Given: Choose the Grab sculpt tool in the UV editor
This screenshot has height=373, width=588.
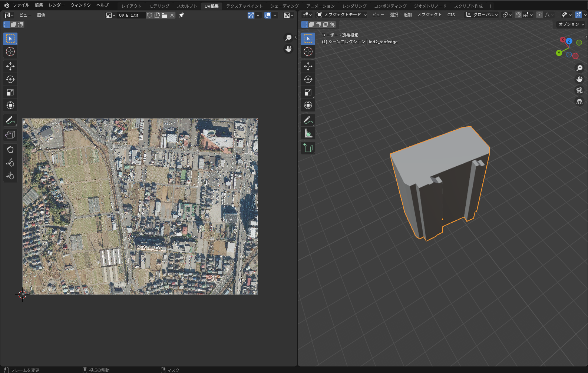Looking at the screenshot, I should (x=10, y=150).
